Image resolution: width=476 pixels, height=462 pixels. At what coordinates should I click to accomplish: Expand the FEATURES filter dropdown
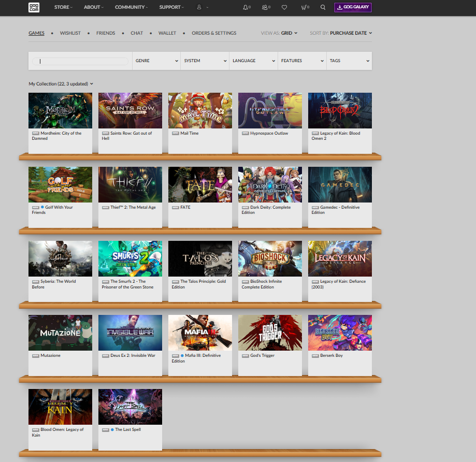302,61
